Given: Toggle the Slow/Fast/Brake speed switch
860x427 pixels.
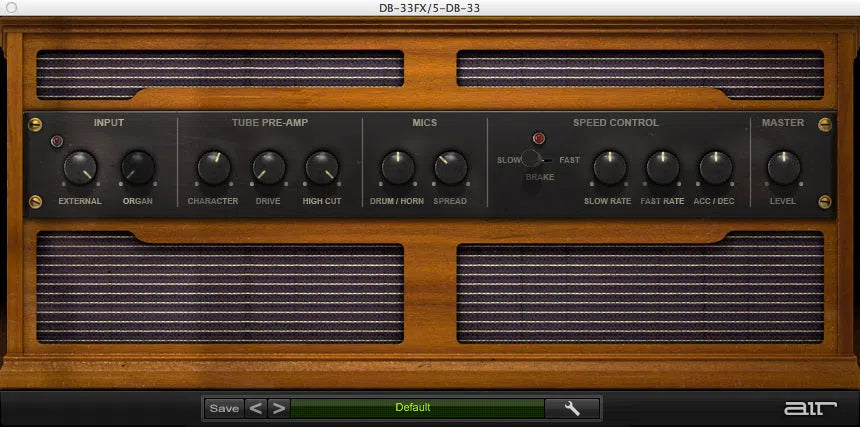Looking at the screenshot, I should (x=533, y=158).
